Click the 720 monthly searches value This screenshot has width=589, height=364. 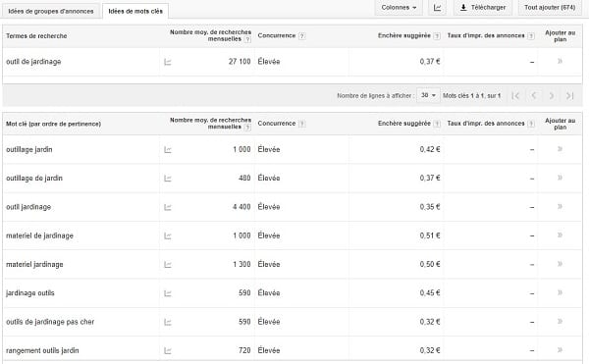click(244, 350)
